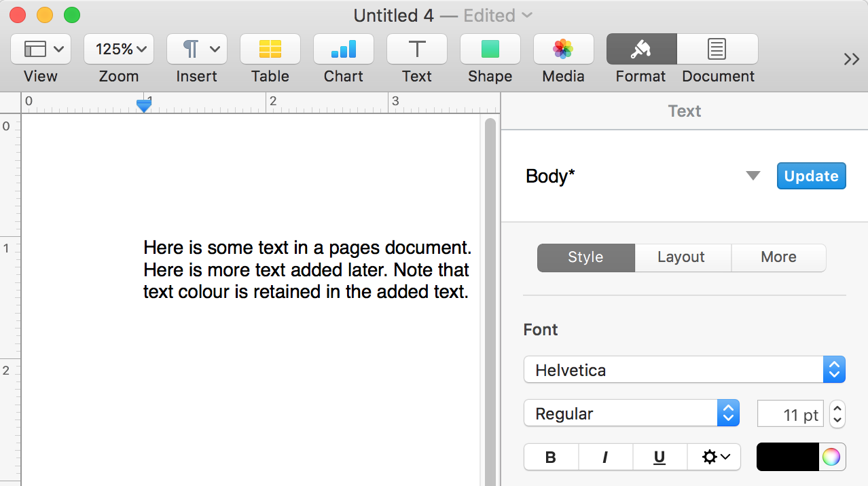The width and height of the screenshot is (868, 486).
Task: Toggle Underline formatting
Action: 659,457
